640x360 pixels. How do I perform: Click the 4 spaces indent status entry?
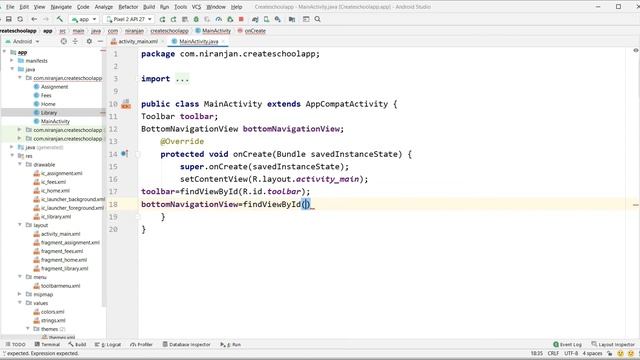tap(592, 353)
